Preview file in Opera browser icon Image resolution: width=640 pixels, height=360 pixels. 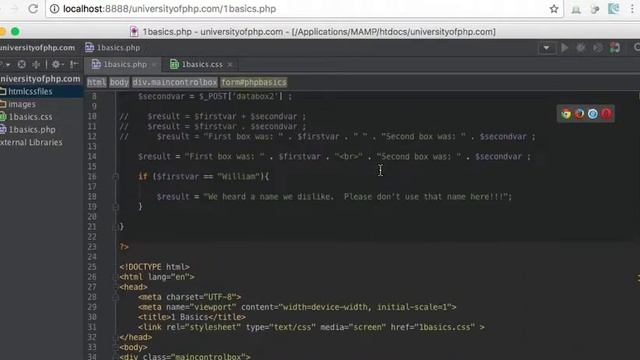click(606, 114)
